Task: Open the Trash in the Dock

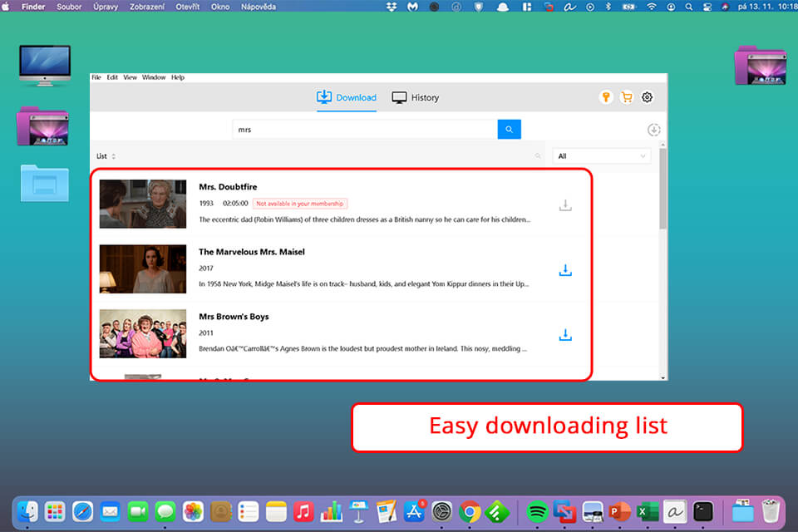Action: 771,510
